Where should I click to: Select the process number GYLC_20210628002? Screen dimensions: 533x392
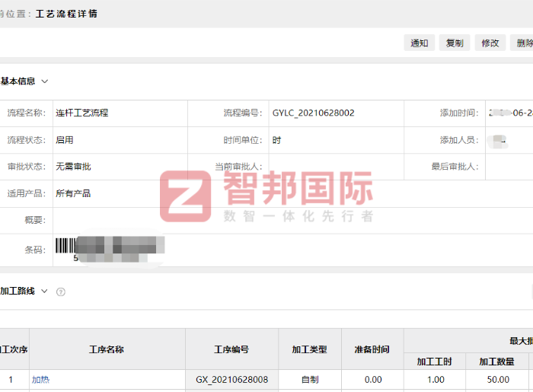click(x=313, y=113)
